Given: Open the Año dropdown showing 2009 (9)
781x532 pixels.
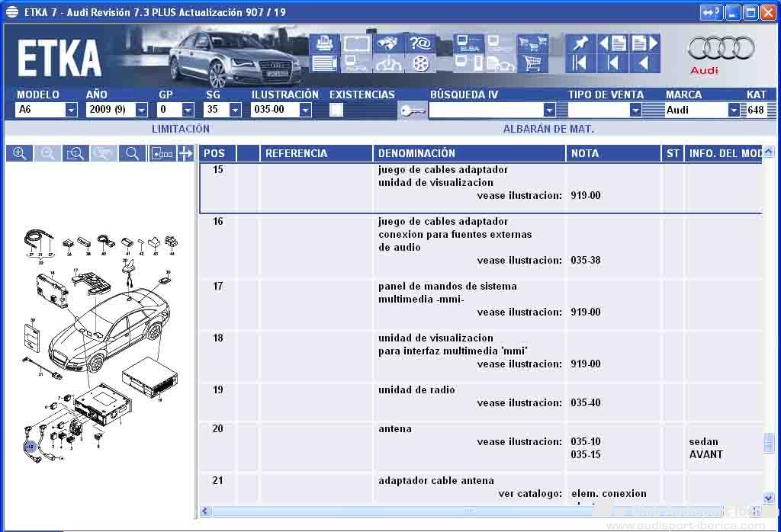Looking at the screenshot, I should pyautogui.click(x=141, y=110).
